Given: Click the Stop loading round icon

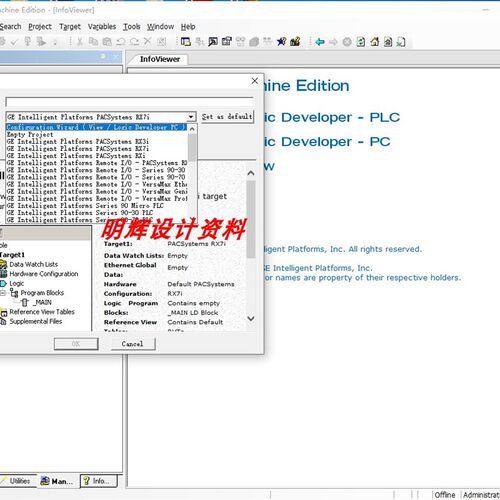Looking at the screenshot, I should pos(347,42).
